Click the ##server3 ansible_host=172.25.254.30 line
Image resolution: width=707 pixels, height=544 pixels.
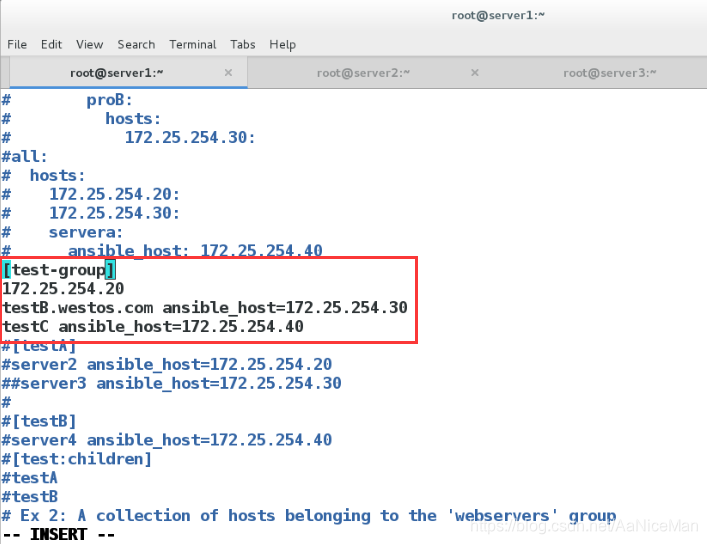point(172,383)
